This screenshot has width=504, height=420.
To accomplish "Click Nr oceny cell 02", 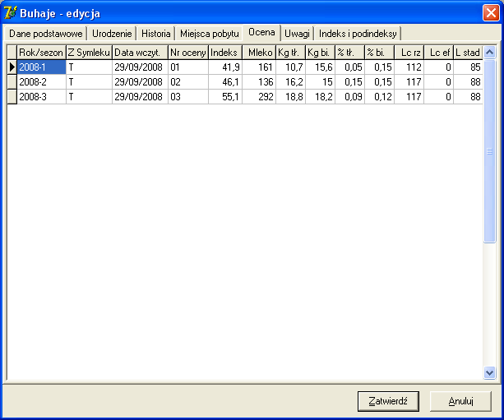I will tap(188, 82).
